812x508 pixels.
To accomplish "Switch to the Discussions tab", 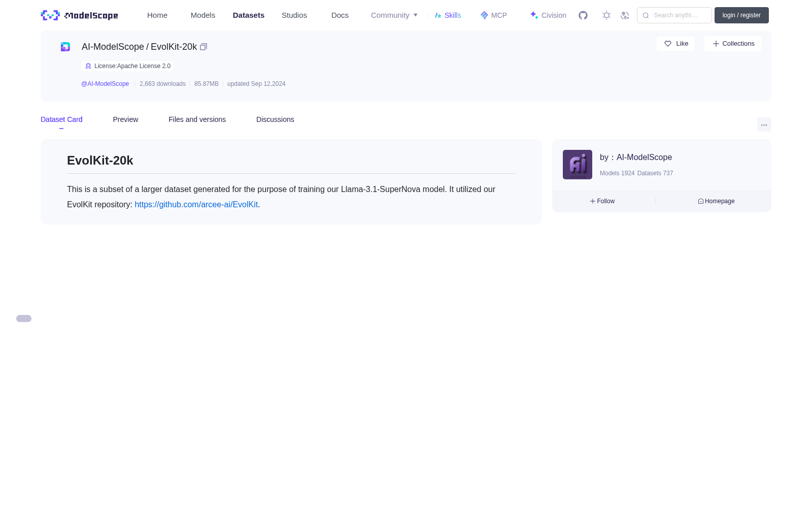I will tap(275, 119).
